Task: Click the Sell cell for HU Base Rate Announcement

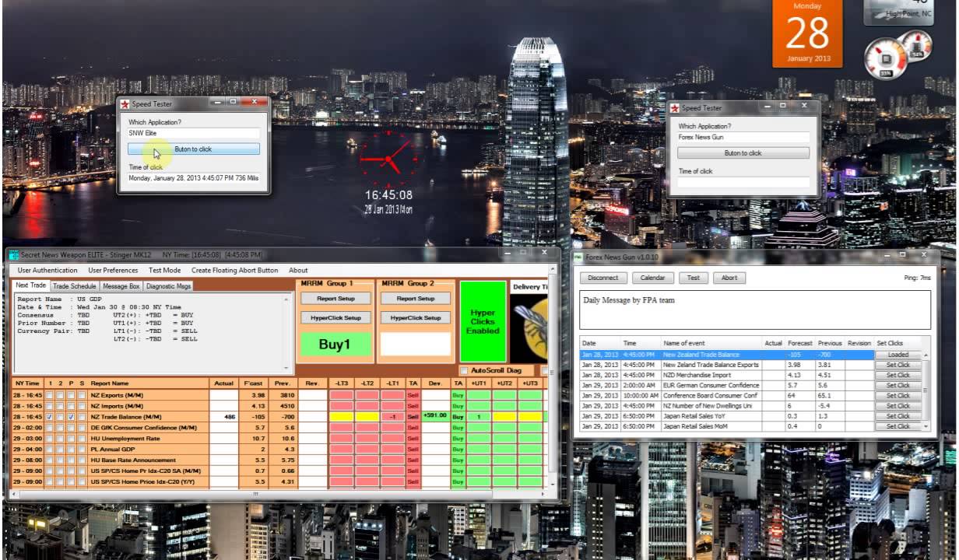Action: [x=413, y=460]
